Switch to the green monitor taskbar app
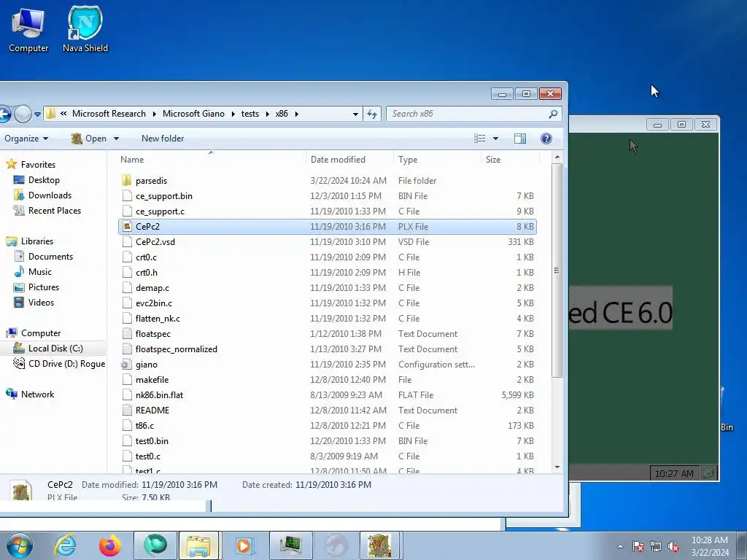 290,545
